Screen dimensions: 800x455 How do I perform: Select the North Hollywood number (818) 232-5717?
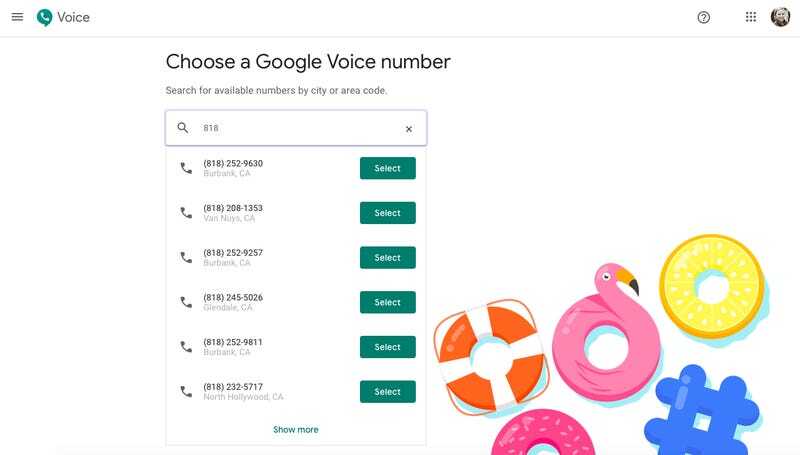coord(387,392)
